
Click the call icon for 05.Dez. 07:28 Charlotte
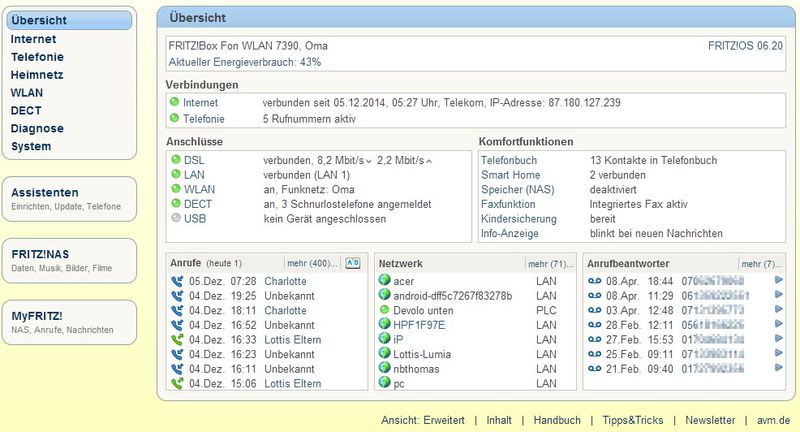(177, 281)
